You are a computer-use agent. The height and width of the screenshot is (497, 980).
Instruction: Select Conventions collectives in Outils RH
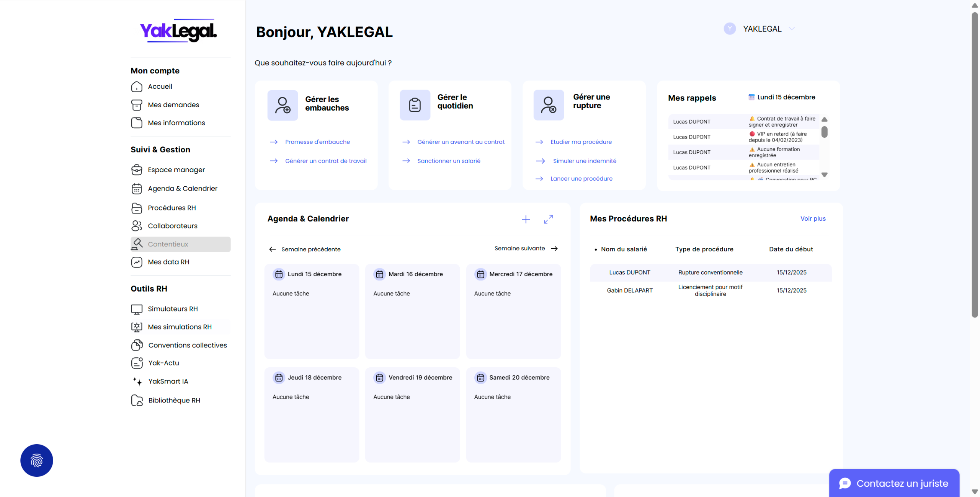point(187,345)
